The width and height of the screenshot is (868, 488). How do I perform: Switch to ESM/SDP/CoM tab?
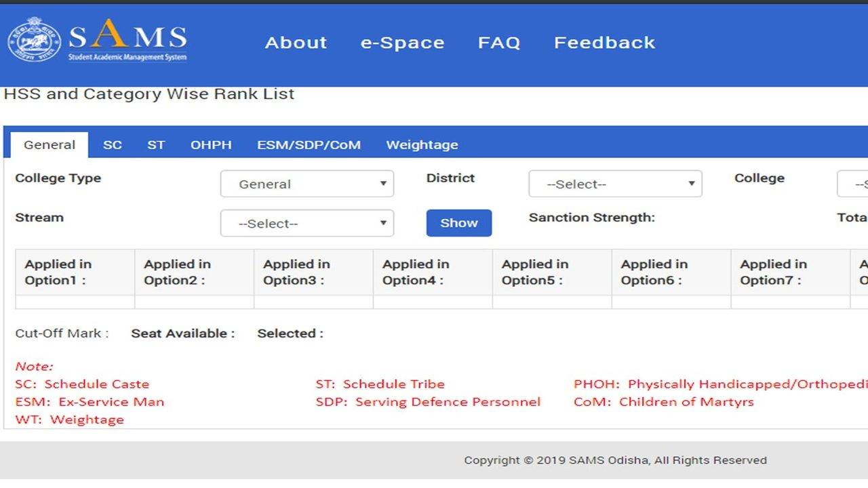[x=309, y=145]
